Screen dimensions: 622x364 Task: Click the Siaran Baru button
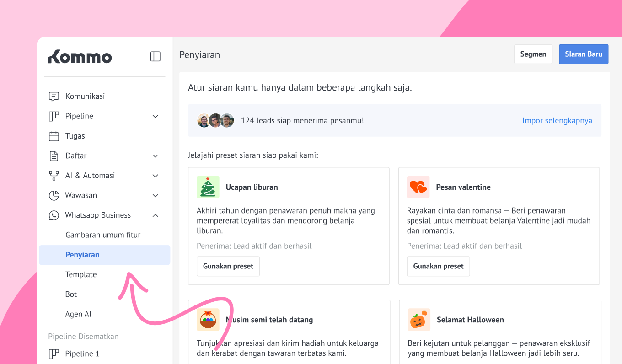click(x=584, y=54)
